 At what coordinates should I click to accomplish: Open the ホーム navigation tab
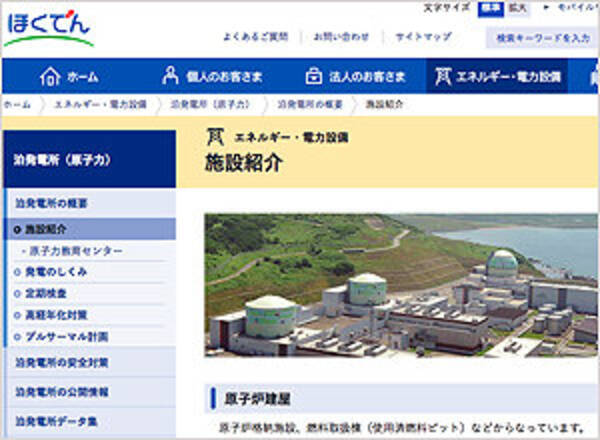pos(69,76)
